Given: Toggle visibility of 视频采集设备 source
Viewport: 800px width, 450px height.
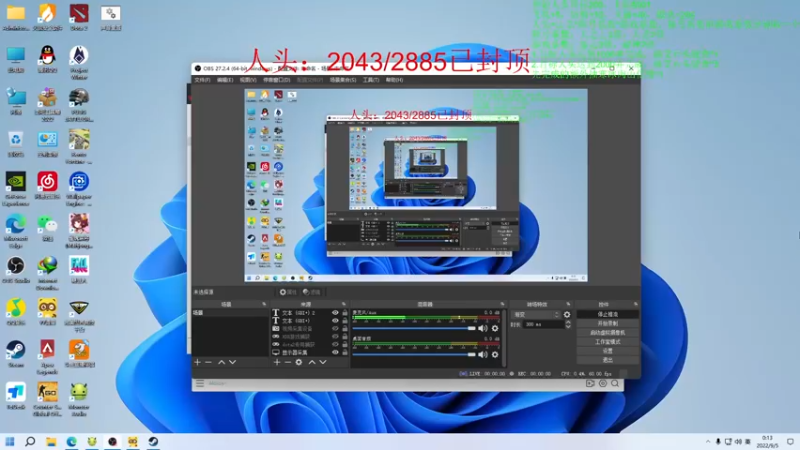Looking at the screenshot, I should [335, 329].
